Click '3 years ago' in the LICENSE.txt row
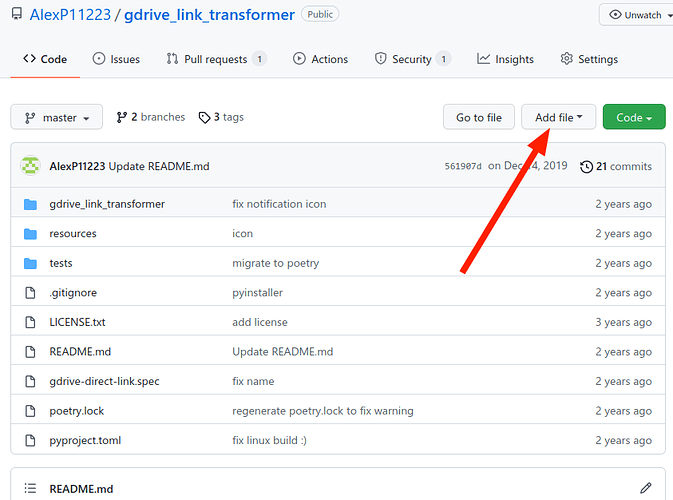The image size is (673, 500). pos(624,322)
